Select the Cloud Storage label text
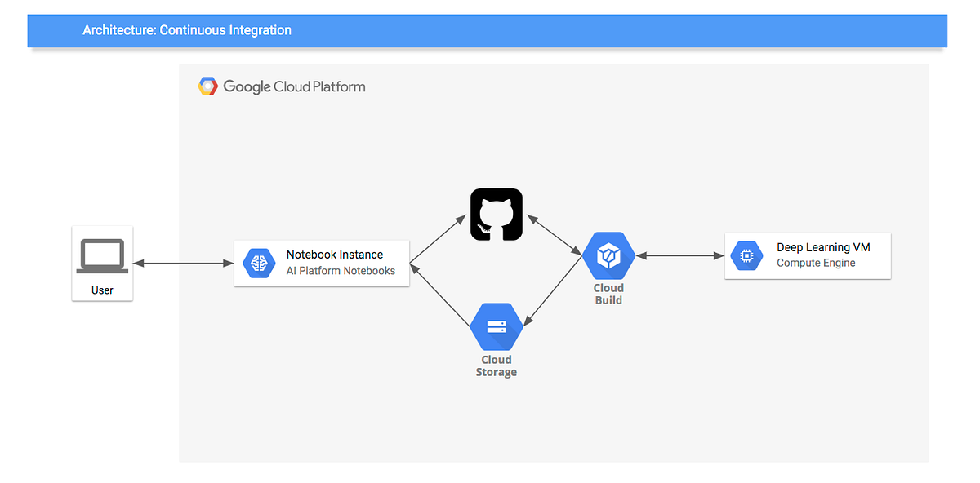This screenshot has width=980, height=483. click(497, 366)
